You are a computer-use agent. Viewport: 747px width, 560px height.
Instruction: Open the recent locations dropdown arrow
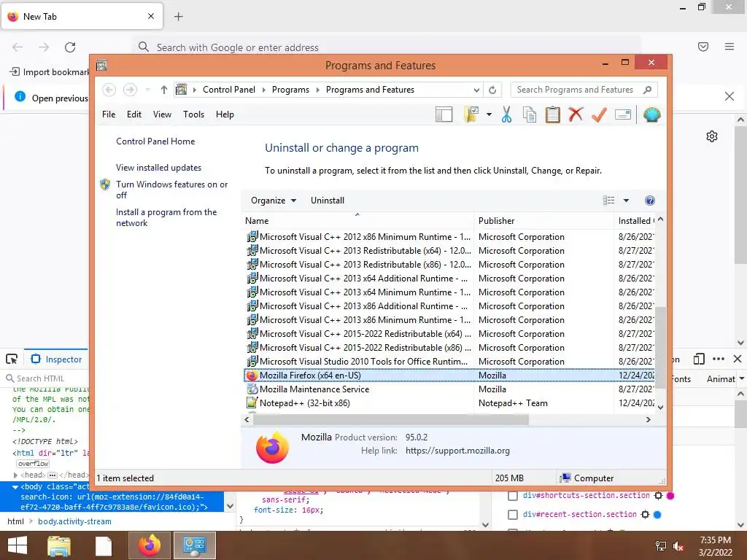click(x=147, y=90)
